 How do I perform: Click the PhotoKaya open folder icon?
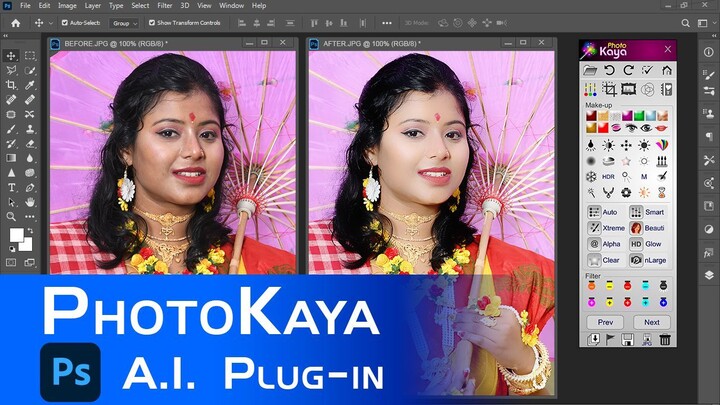[x=590, y=70]
